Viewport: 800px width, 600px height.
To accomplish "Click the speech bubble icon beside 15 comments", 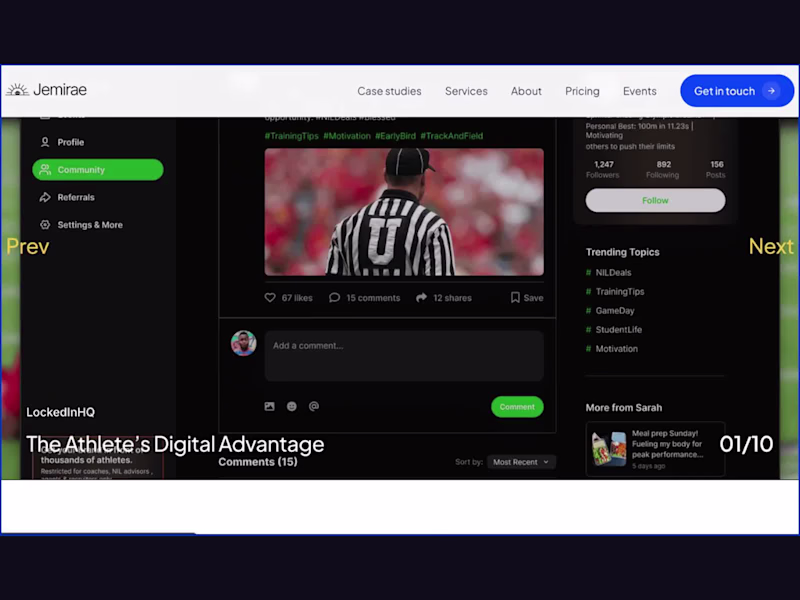I will [x=334, y=297].
